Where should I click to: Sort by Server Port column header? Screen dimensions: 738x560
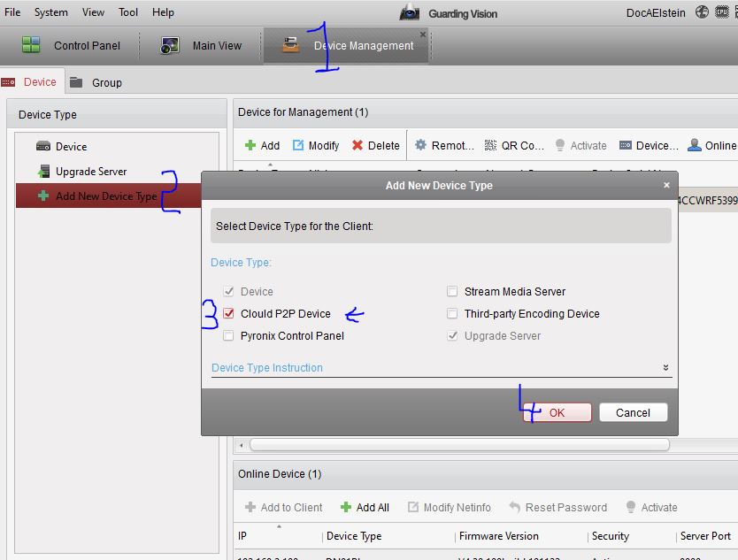(707, 536)
